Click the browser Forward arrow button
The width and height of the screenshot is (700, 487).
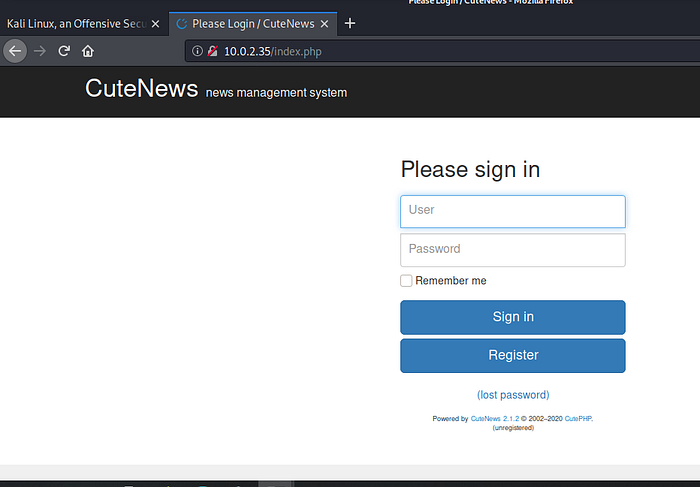click(x=40, y=51)
